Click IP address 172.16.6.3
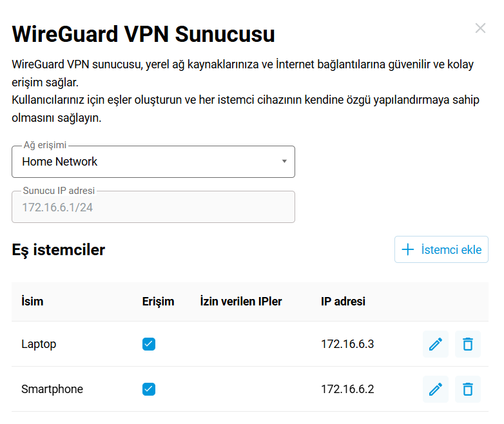Screen dimensions: 504x424 point(347,344)
